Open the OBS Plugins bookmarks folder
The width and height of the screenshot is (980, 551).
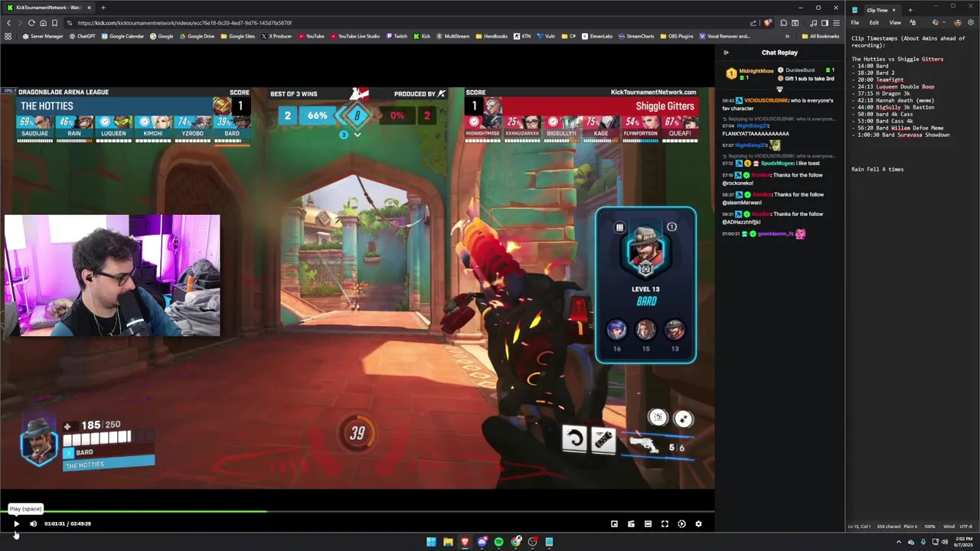pos(676,36)
